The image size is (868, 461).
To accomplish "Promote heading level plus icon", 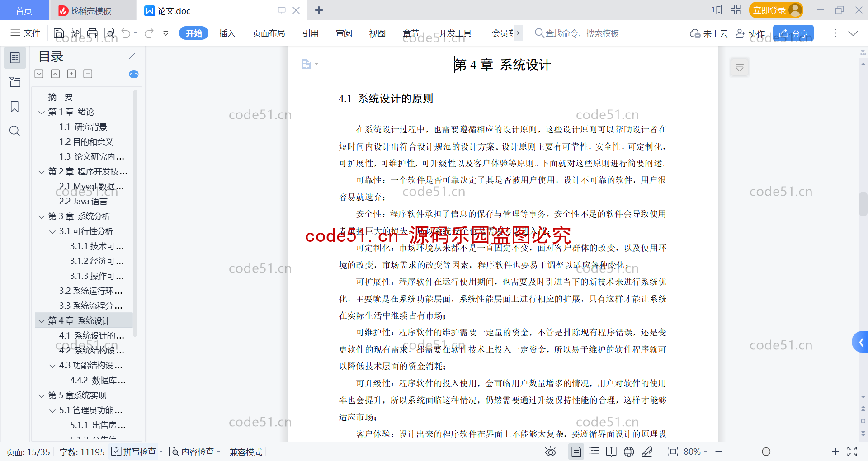I will point(71,74).
